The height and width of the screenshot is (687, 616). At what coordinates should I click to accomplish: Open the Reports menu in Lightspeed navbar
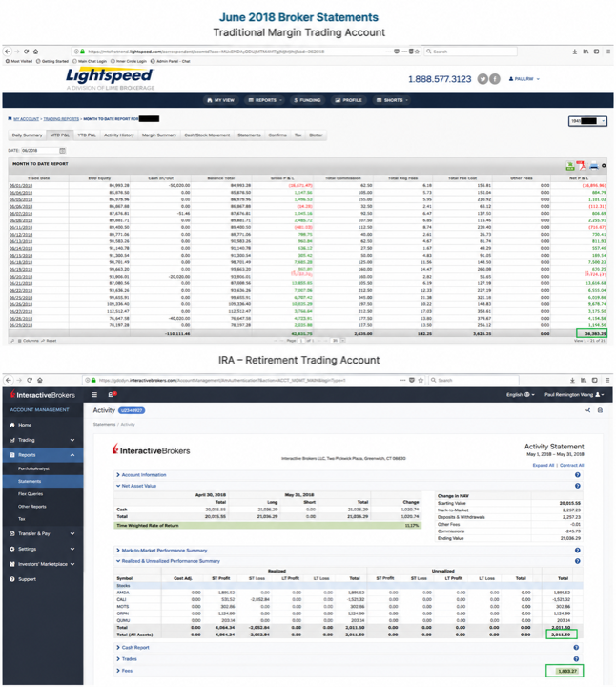(x=265, y=100)
